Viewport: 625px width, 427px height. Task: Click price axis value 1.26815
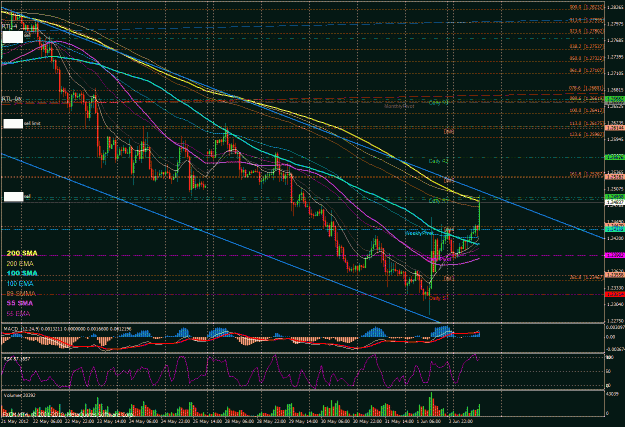(615, 90)
